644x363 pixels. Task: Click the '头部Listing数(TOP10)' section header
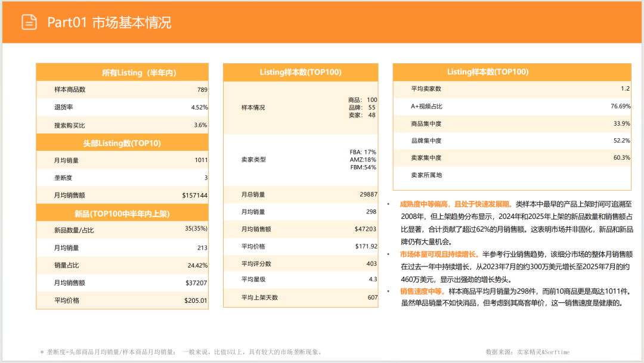pos(122,143)
